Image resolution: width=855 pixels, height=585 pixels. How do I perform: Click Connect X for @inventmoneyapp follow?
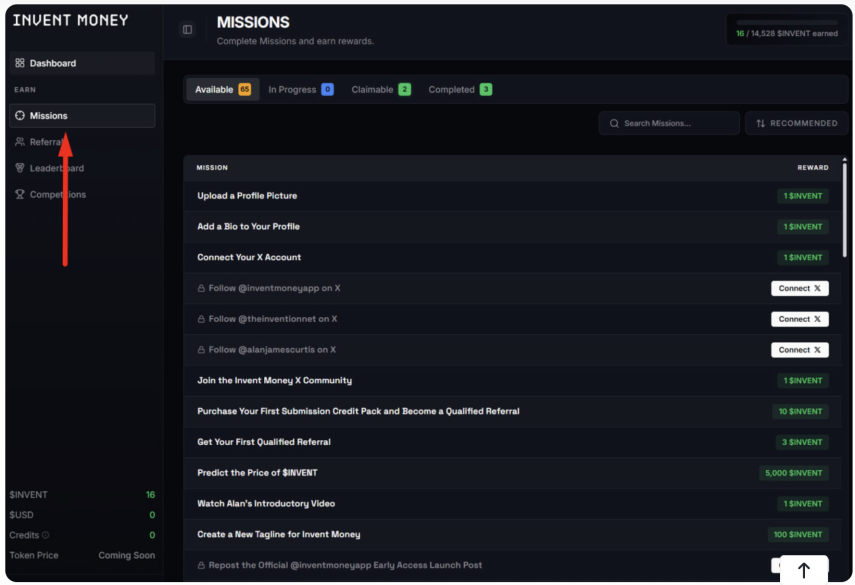point(799,288)
